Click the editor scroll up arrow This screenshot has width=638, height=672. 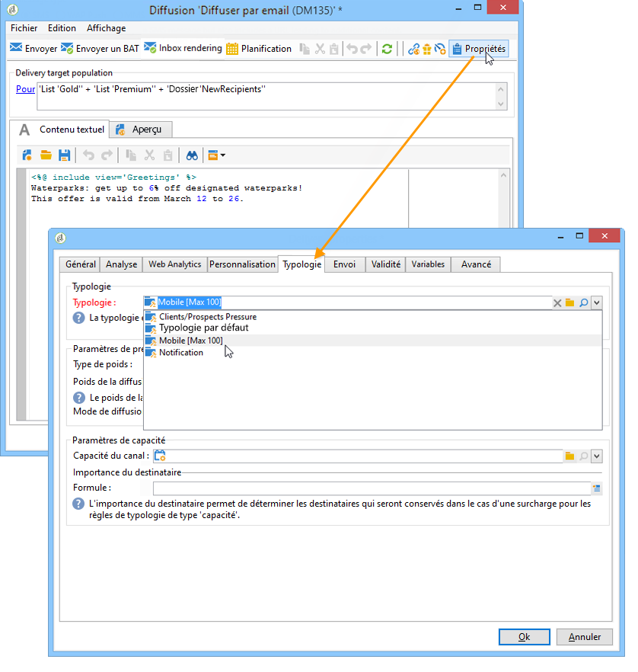503,175
